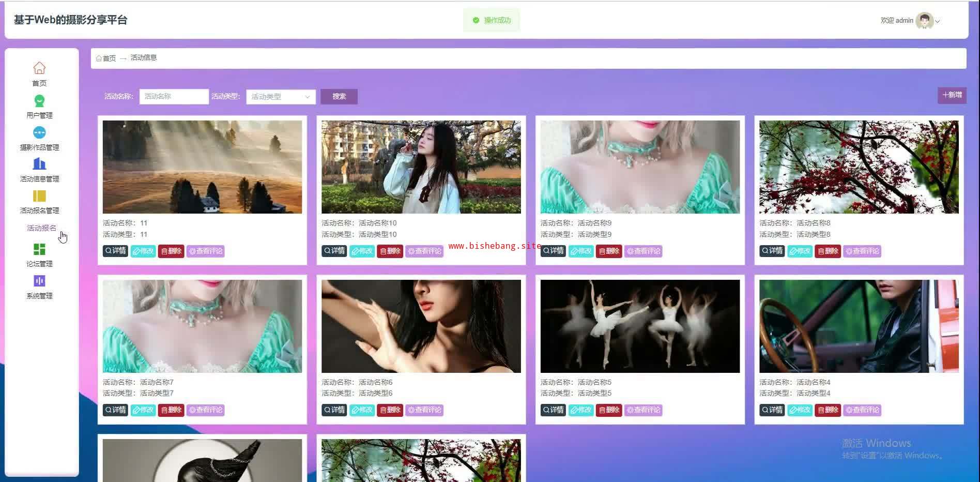The height and width of the screenshot is (482, 980).
Task: Select 活动报名 submenu item
Action: (x=41, y=228)
